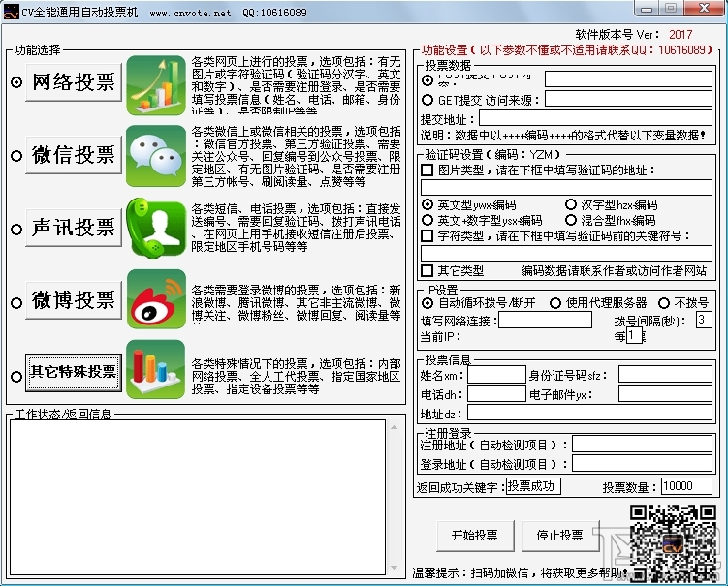Select the 不拨号 radio option
This screenshot has width=728, height=586.
[664, 303]
